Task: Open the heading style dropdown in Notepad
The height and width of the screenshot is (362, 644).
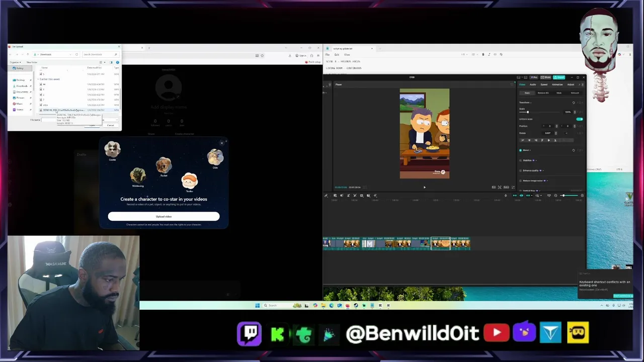Action: (x=464, y=54)
